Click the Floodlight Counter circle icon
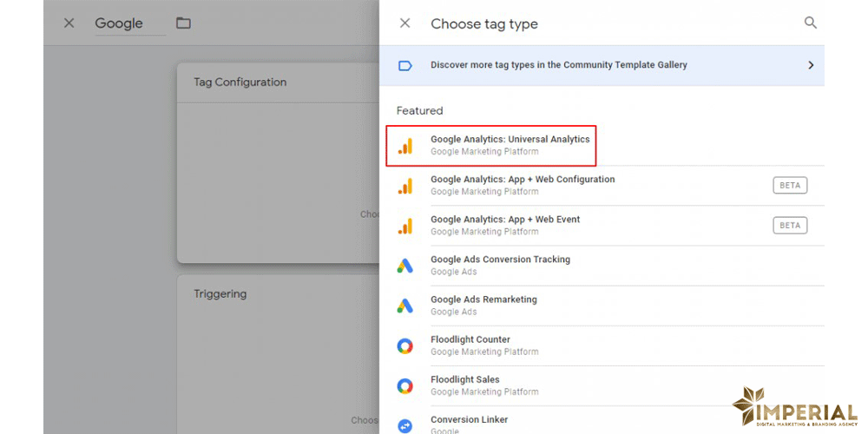 pyautogui.click(x=405, y=345)
